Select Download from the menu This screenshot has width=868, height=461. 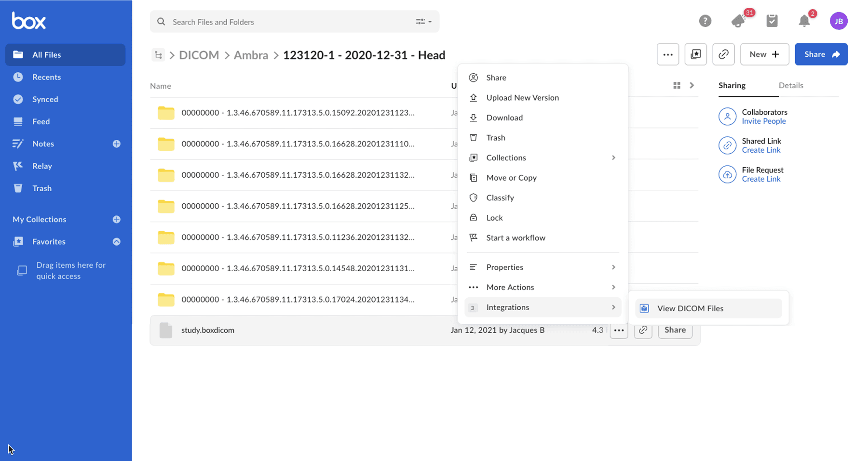coord(542,118)
